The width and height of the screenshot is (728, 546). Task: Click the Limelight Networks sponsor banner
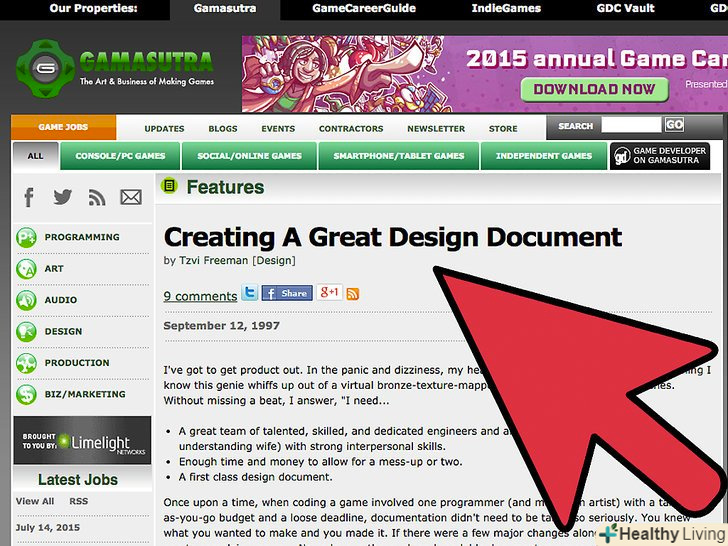point(82,440)
